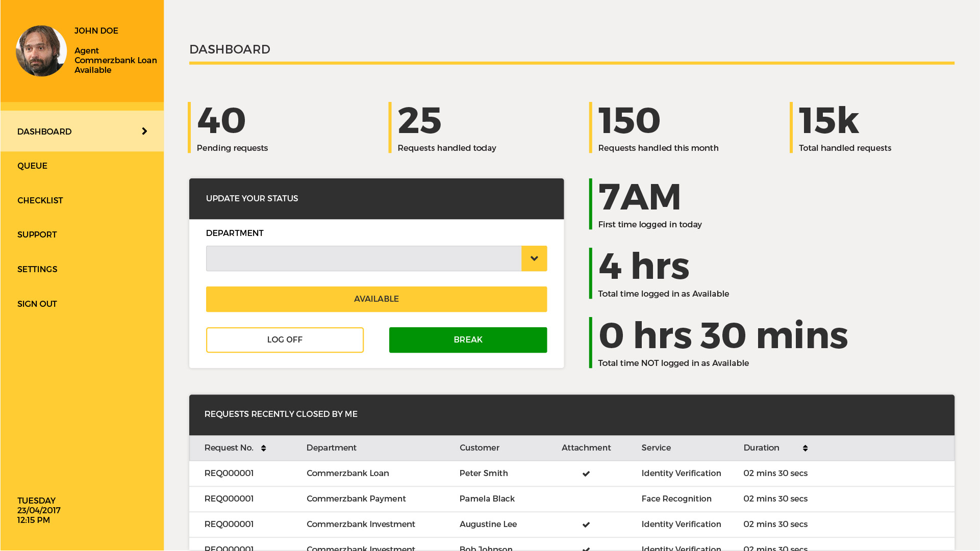Expand the Department dropdown selector
This screenshot has height=551, width=980.
pos(535,258)
